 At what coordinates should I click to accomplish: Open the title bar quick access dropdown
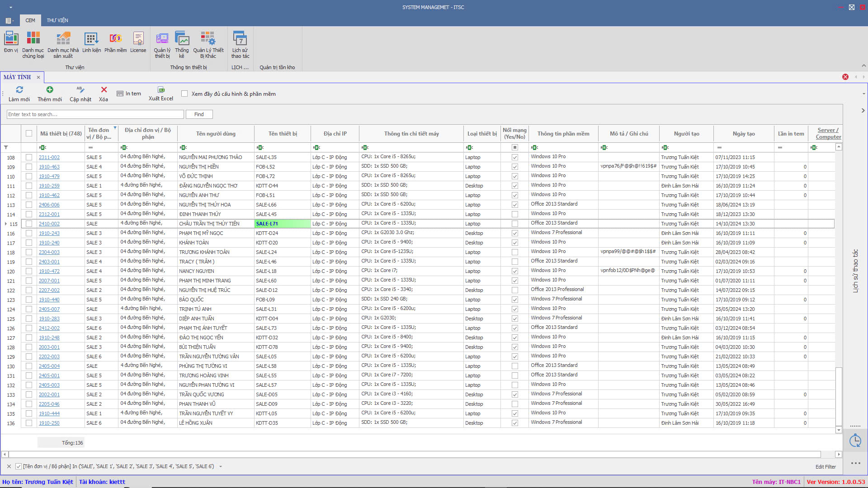coord(11,7)
